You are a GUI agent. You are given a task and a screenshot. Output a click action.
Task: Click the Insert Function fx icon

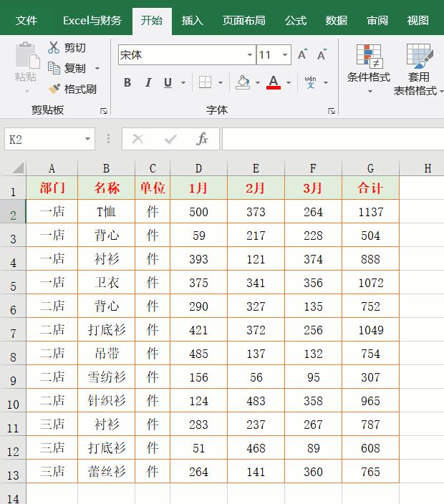pos(202,139)
